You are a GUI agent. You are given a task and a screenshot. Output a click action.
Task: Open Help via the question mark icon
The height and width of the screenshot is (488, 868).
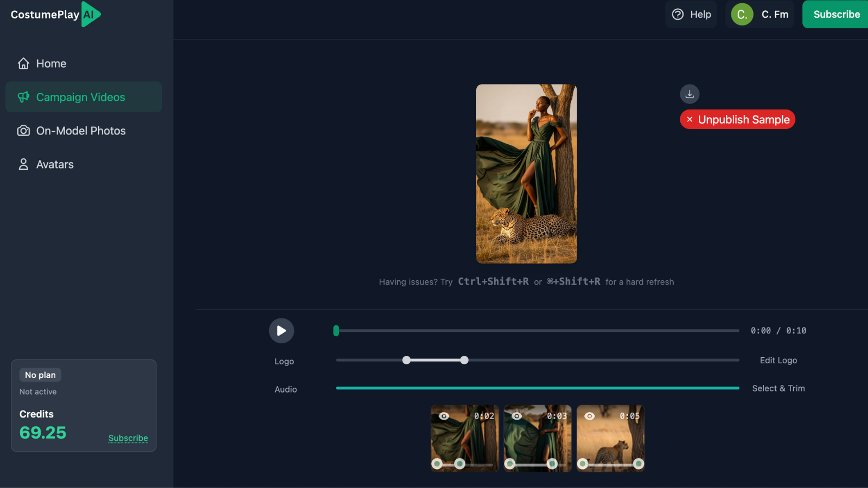coord(678,15)
